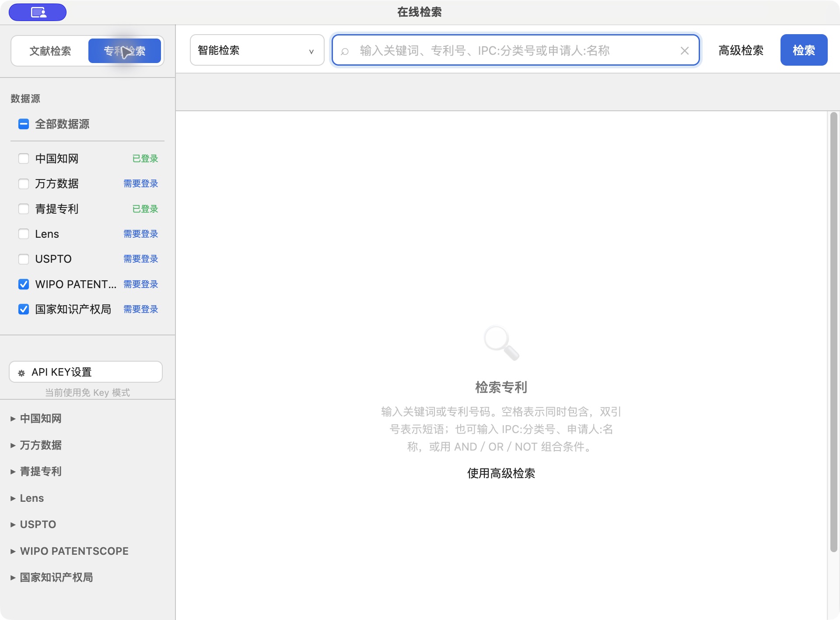
Task: Click 需要登录 link next to Lens
Action: pos(140,234)
